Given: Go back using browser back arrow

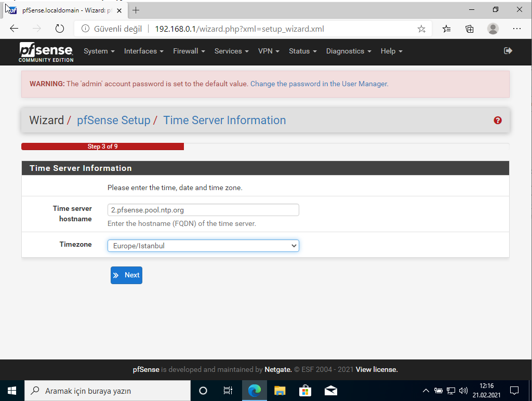Looking at the screenshot, I should pos(14,29).
